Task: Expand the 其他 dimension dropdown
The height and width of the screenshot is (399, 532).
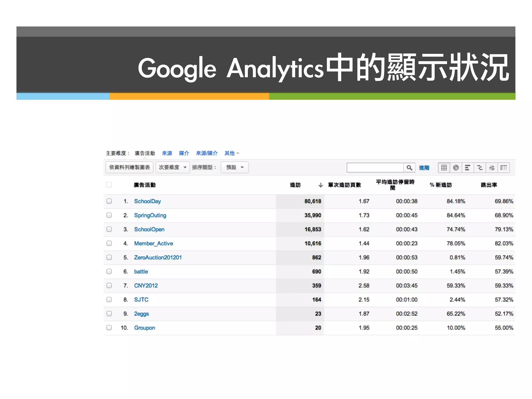Action: [232, 153]
